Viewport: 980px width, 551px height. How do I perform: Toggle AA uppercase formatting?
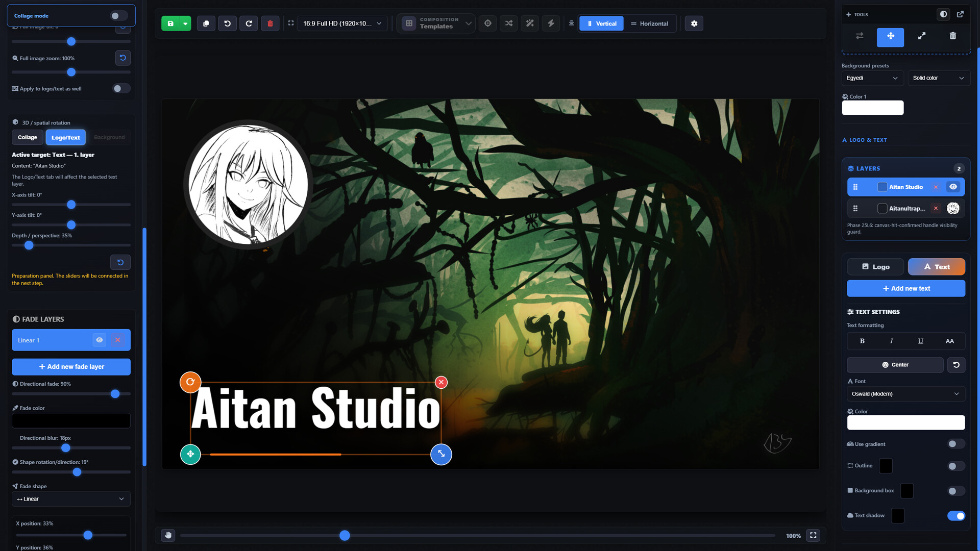pos(949,341)
